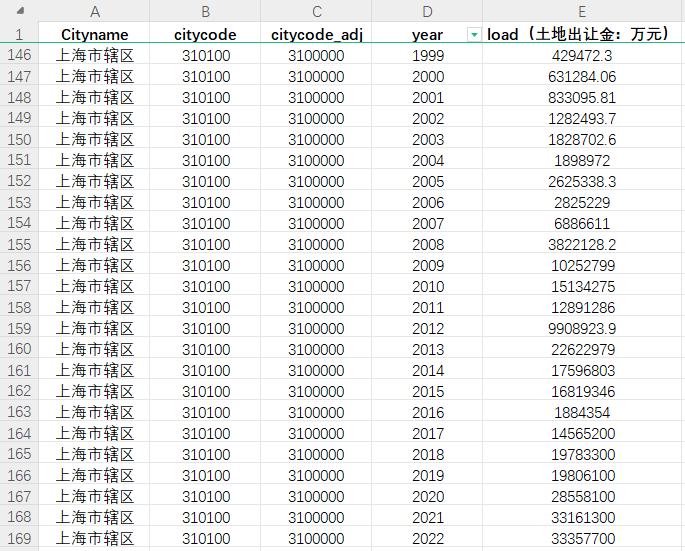Select row 1 header
Viewport: 685px width, 551px height.
(18, 34)
